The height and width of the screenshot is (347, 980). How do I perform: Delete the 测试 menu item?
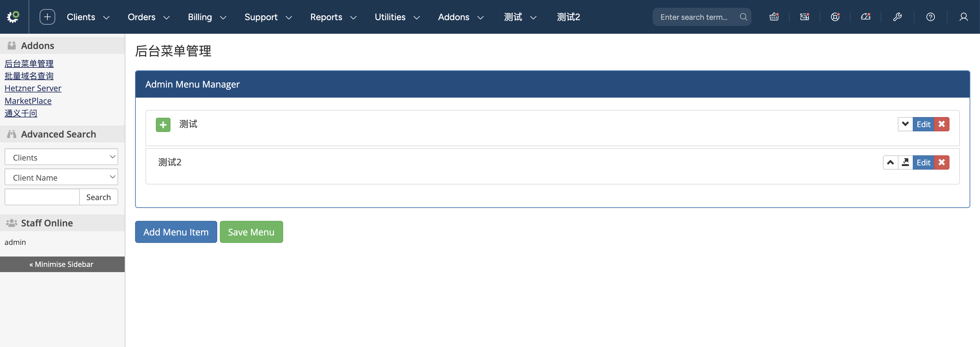pyautogui.click(x=942, y=124)
